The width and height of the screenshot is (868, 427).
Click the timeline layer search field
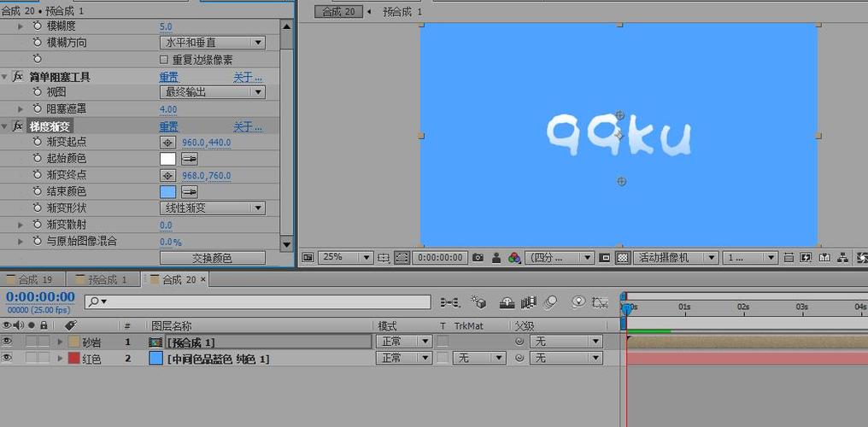tap(257, 302)
